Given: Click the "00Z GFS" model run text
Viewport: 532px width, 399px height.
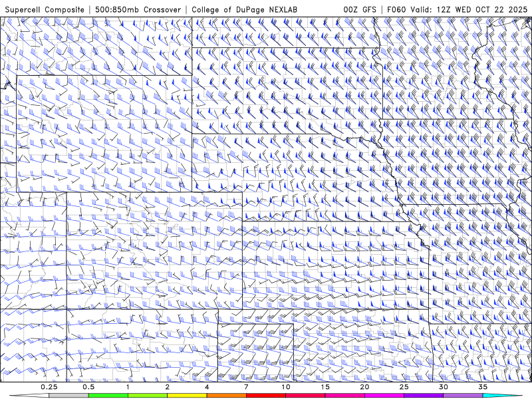Looking at the screenshot, I should (360, 9).
